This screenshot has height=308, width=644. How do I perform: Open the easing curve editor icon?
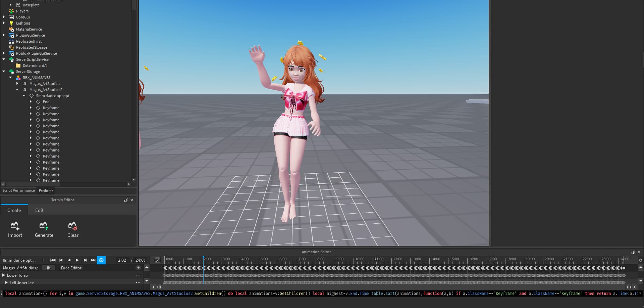click(157, 260)
